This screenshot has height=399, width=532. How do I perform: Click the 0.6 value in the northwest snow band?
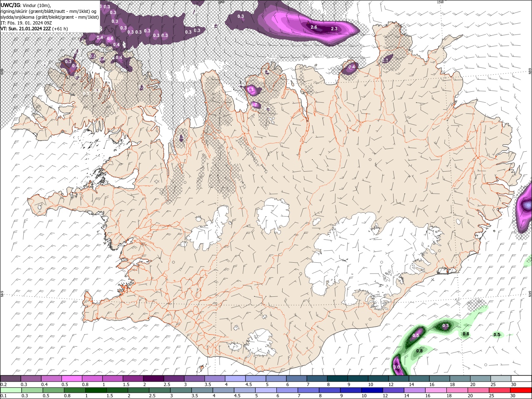point(110,39)
